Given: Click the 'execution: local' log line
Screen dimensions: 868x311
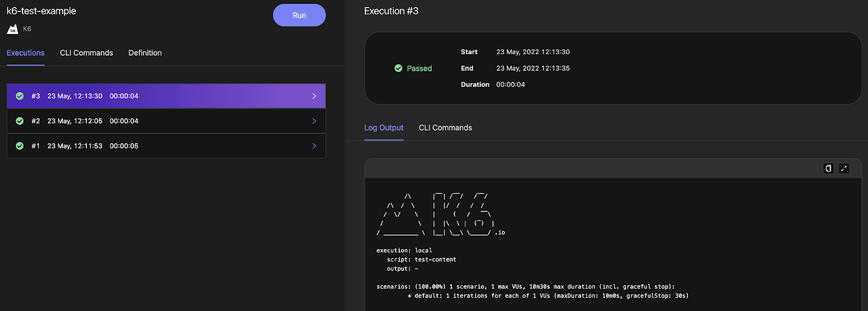Looking at the screenshot, I should point(404,250).
